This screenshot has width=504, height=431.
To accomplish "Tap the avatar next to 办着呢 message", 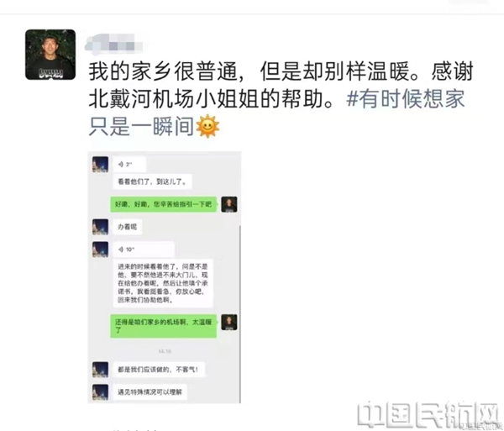I will coord(100,227).
